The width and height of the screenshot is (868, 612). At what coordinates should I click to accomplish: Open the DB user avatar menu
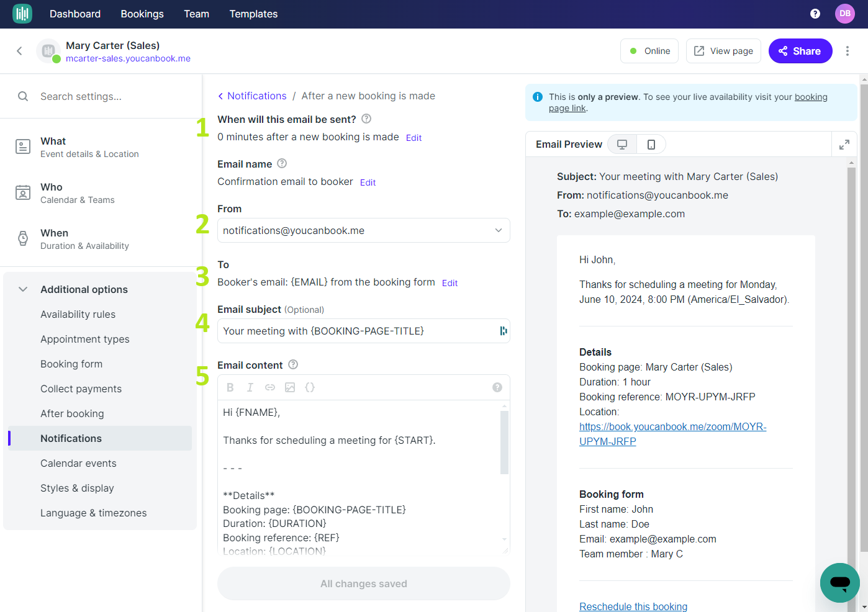pos(845,14)
